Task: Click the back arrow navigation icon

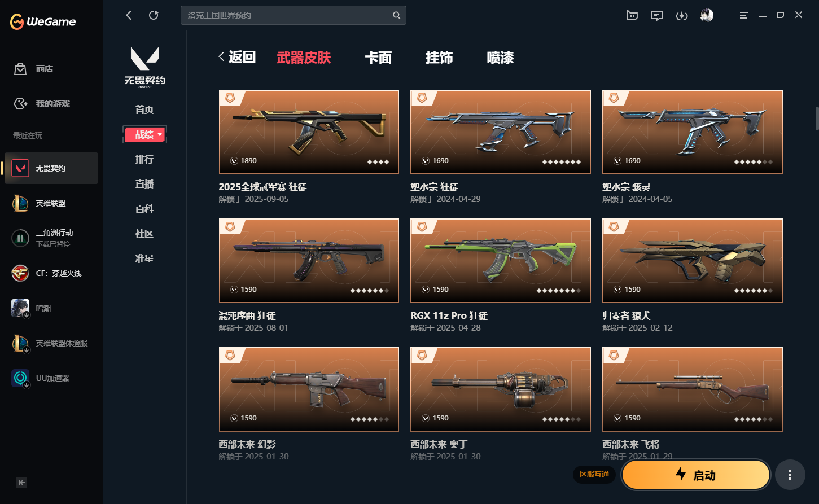Action: point(129,15)
